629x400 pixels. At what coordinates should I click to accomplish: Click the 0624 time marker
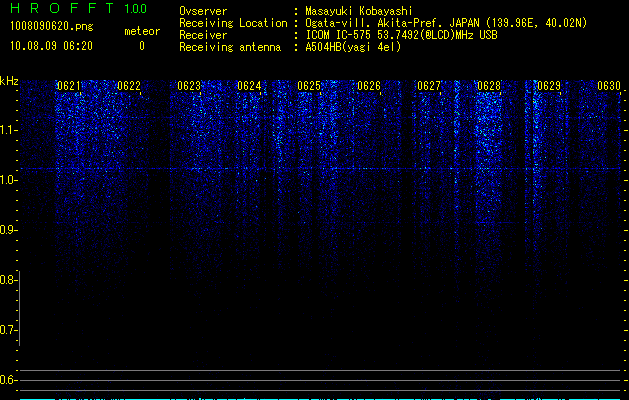[249, 86]
